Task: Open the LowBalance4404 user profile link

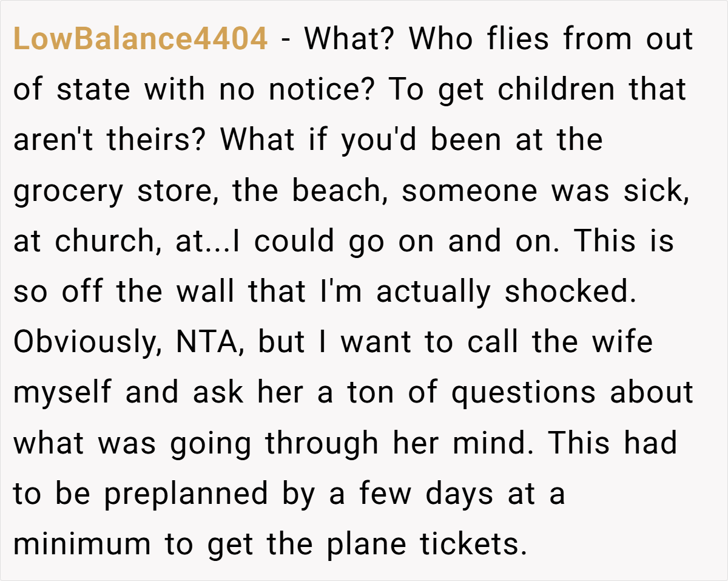Action: 140,39
